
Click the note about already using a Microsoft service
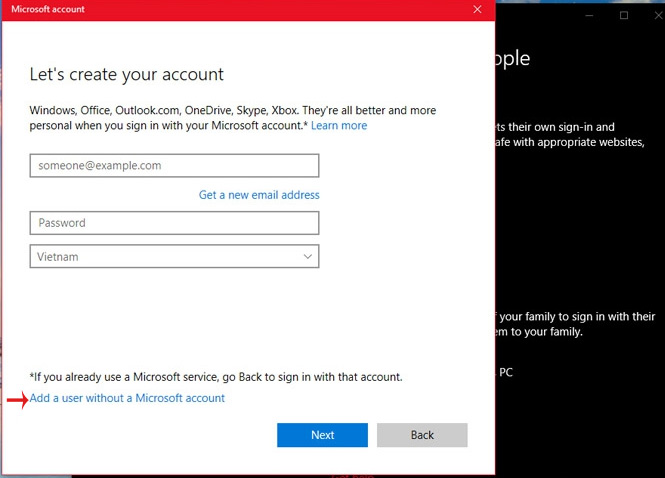tap(216, 377)
